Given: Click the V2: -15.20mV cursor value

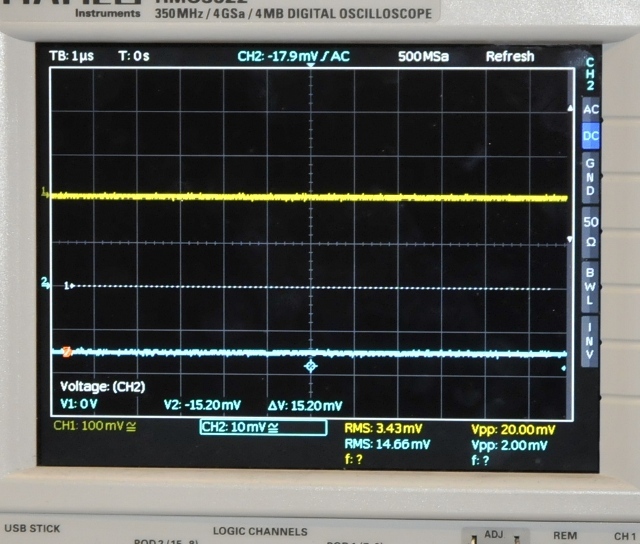Looking at the screenshot, I should (x=202, y=405).
